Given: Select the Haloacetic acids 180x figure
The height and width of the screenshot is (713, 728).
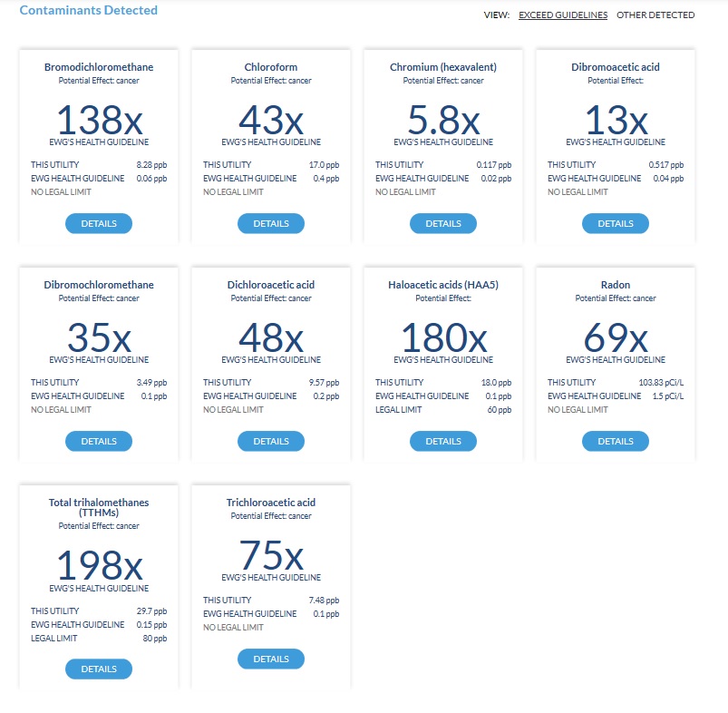Looking at the screenshot, I should point(443,337).
